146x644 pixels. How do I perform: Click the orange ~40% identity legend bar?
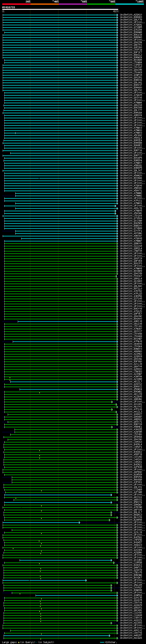(x=45, y=4)
